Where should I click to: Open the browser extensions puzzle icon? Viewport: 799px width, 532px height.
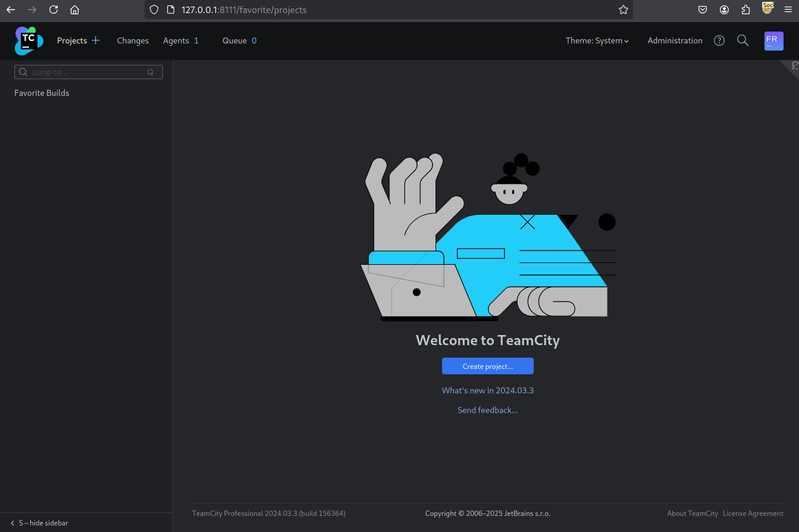745,10
